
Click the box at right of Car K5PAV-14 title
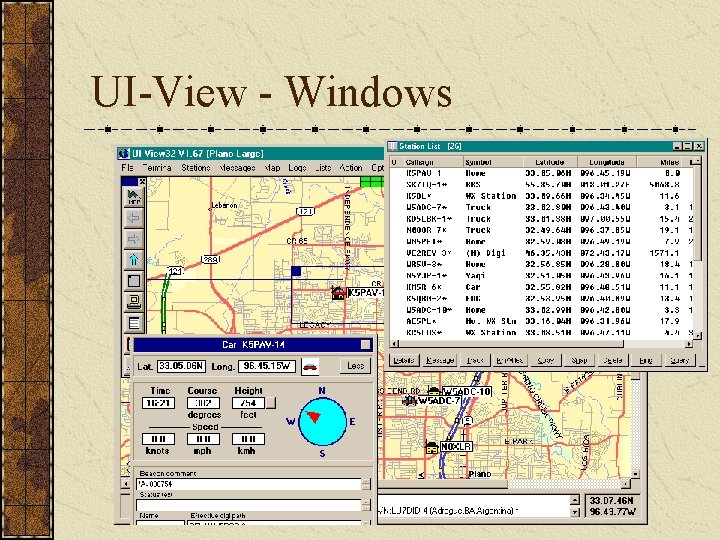[x=366, y=345]
